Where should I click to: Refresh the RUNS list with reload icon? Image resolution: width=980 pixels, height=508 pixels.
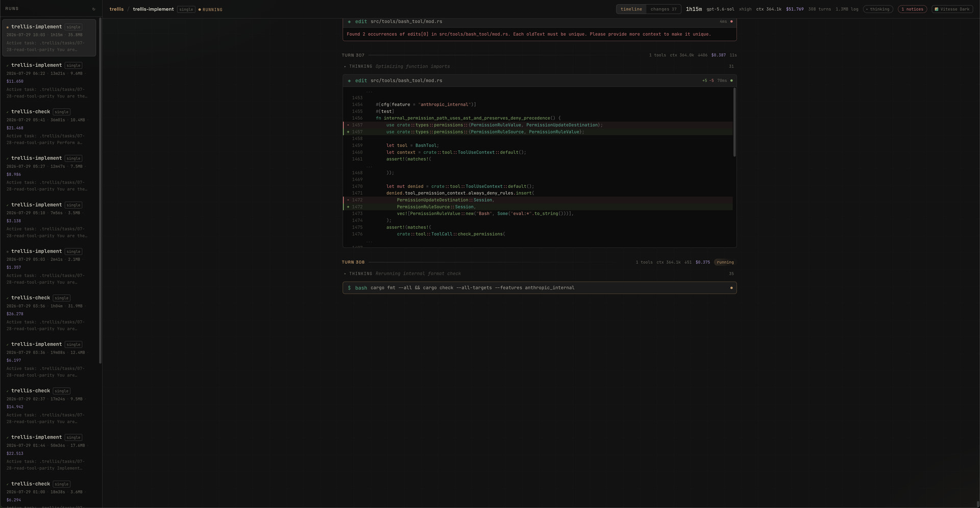93,9
